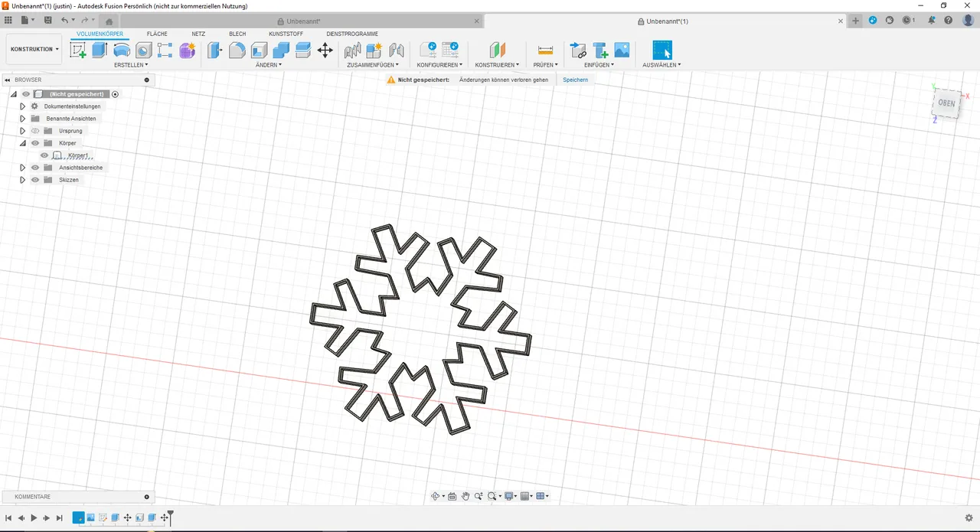Open the Ändern dropdown menu

[268, 65]
